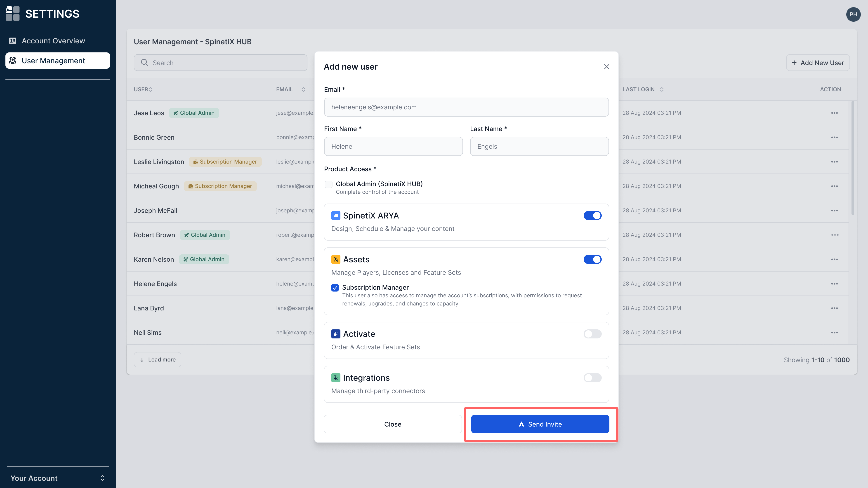This screenshot has width=868, height=488.
Task: Click the name Neil Sims
Action: pos(148,333)
